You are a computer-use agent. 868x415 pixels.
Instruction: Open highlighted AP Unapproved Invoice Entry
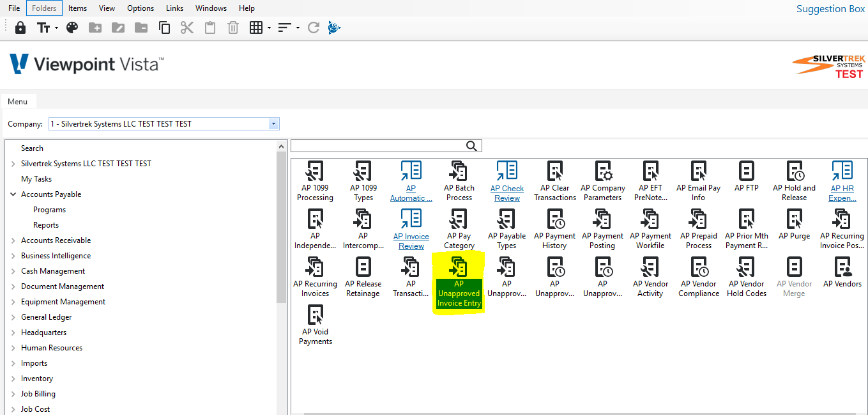click(x=459, y=282)
